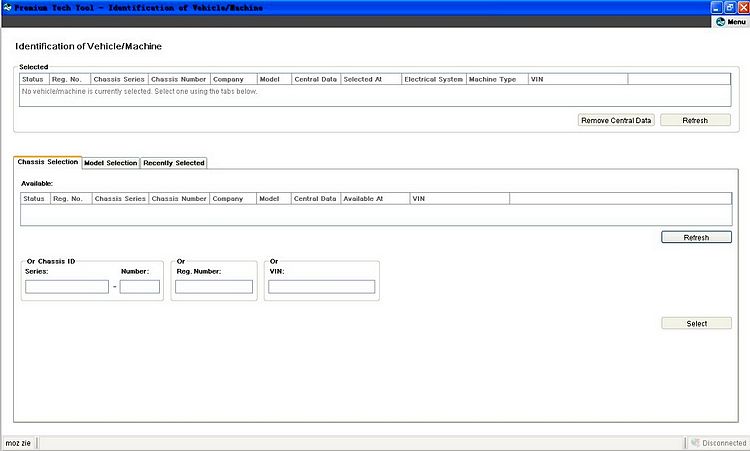Click Refresh under the Available table
750x451 pixels.
(x=696, y=237)
